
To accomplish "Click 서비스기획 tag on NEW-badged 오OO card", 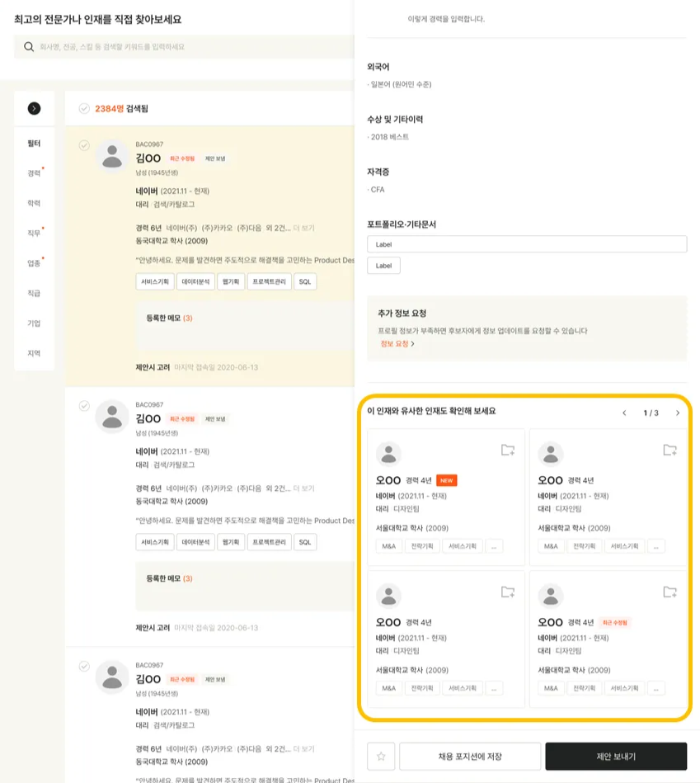I will click(x=463, y=546).
